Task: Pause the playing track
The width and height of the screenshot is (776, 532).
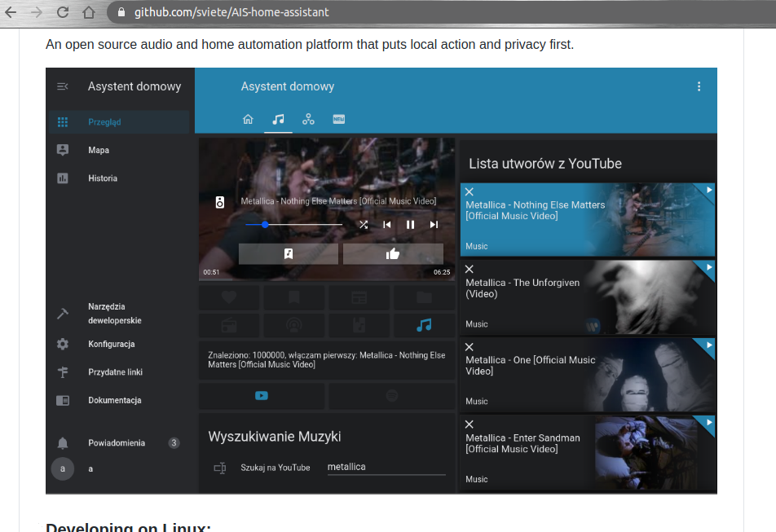Action: click(x=411, y=225)
